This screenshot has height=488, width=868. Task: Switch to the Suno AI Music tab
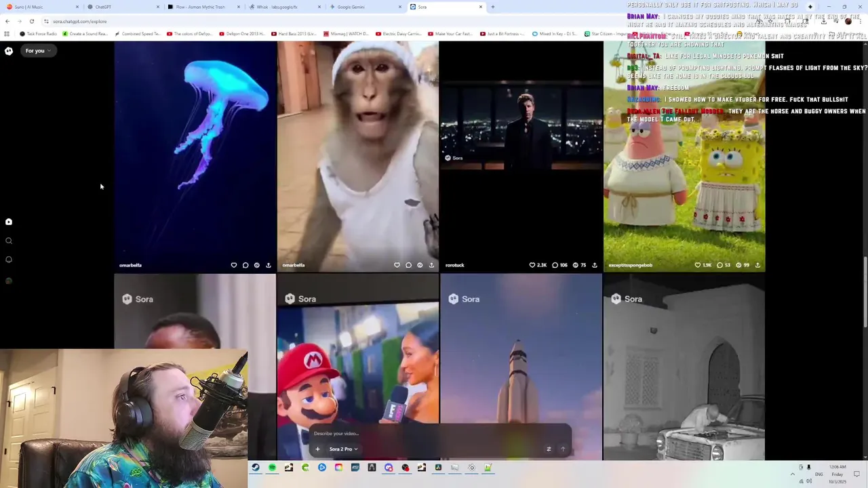point(42,7)
